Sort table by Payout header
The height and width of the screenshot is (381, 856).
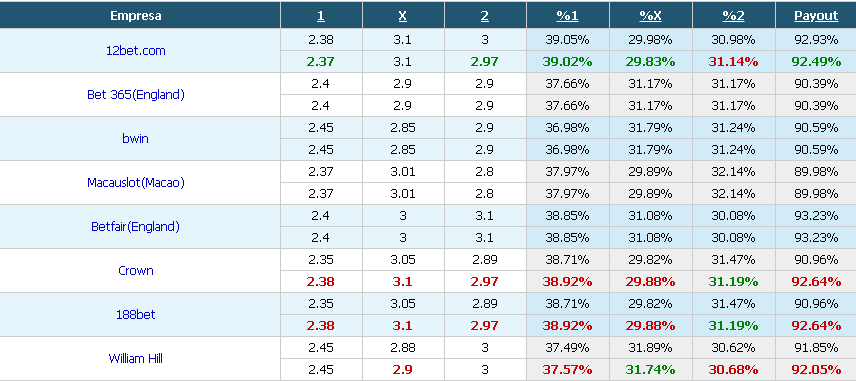click(816, 16)
